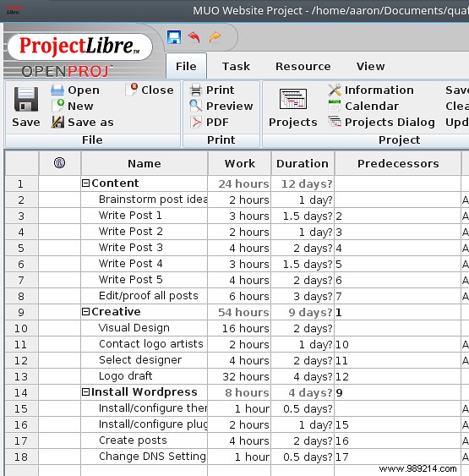Click the large Save floppy disk icon
The image size is (469, 476).
tap(26, 99)
